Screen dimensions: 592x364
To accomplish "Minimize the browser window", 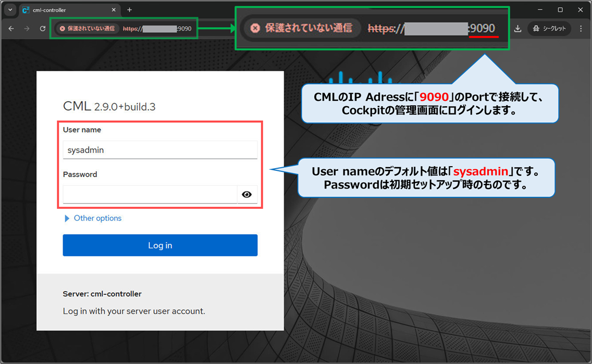I will 540,10.
